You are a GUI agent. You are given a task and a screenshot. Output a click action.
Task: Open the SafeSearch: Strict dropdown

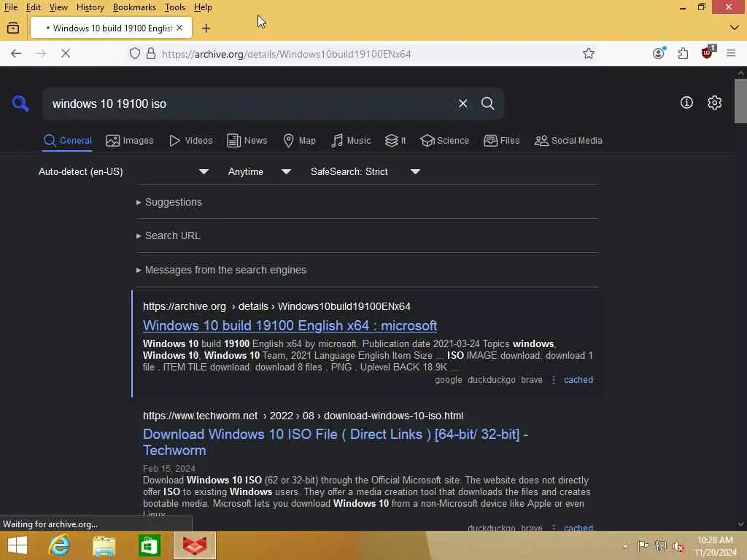(365, 171)
